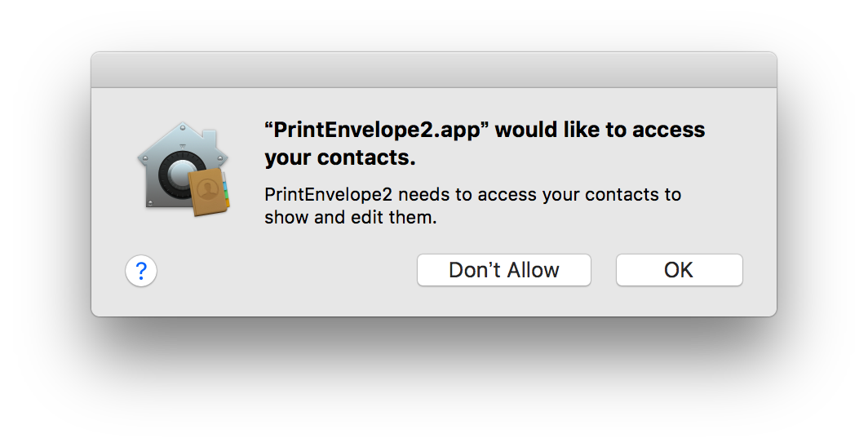Click the word "contacts" in the description text

[x=614, y=195]
